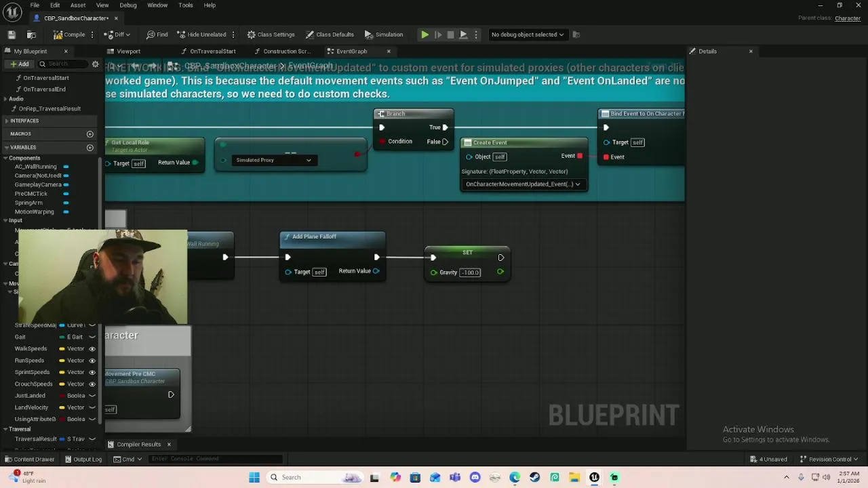Open the Compile options menu
This screenshot has height=488, width=868.
[93, 35]
